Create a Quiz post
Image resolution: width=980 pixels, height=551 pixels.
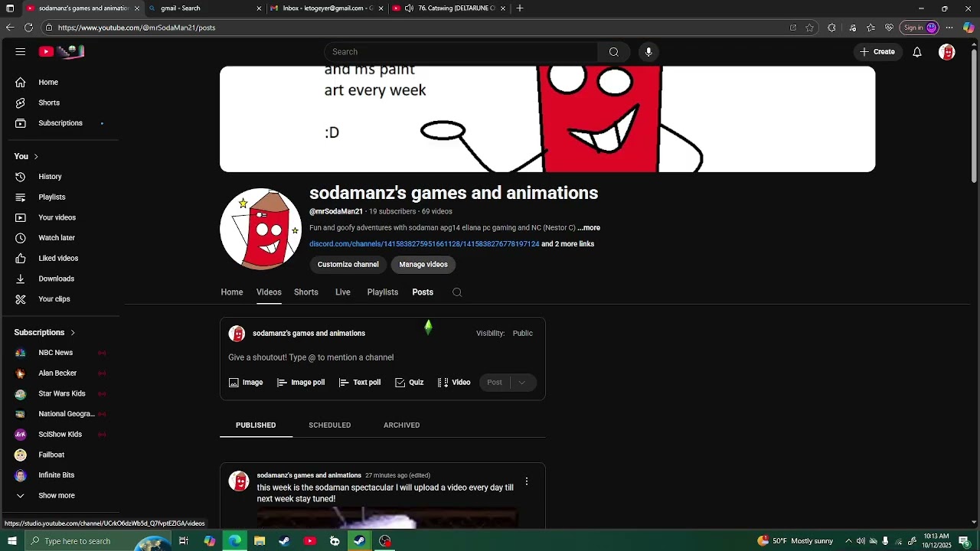click(410, 383)
